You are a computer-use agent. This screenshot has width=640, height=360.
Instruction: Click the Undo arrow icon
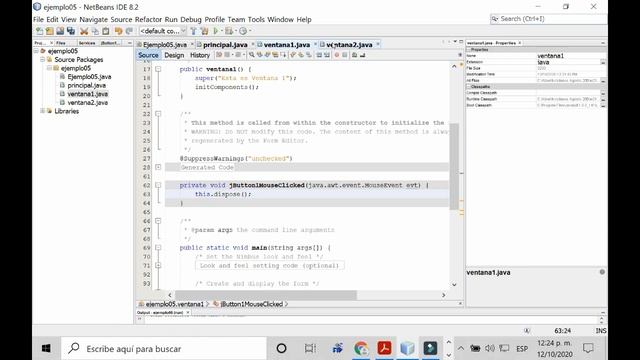(x=118, y=31)
